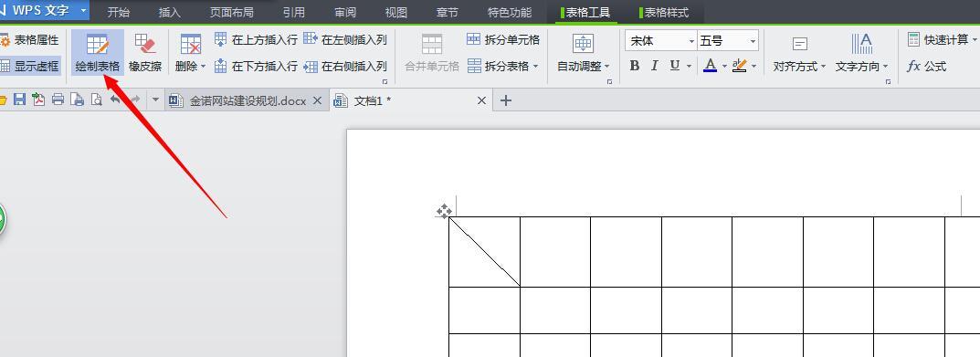Click 在上方插入行 insert row above
The width and height of the screenshot is (980, 357).
coord(256,40)
